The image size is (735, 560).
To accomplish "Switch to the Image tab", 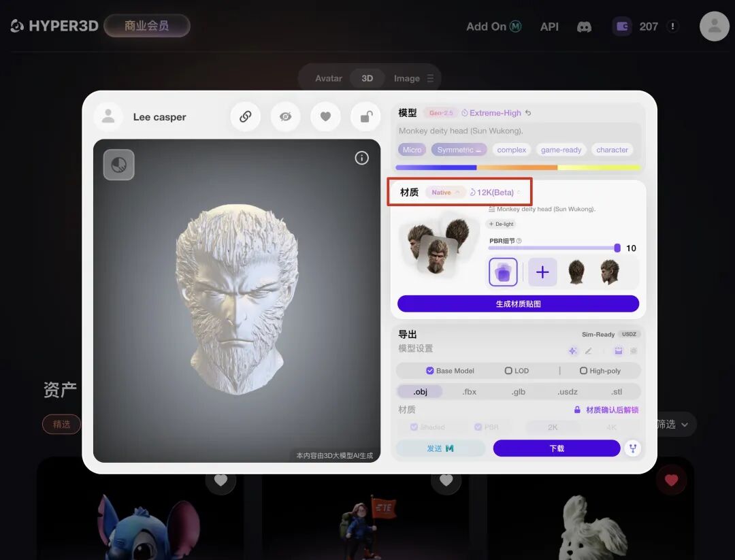I will click(406, 78).
